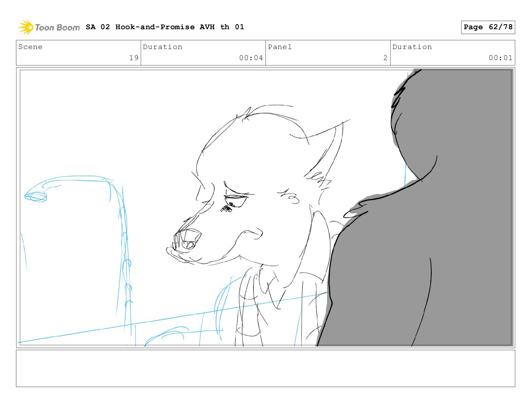The width and height of the screenshot is (532, 411).
Task: Click the "Page 62/78" page indicator
Action: point(488,27)
